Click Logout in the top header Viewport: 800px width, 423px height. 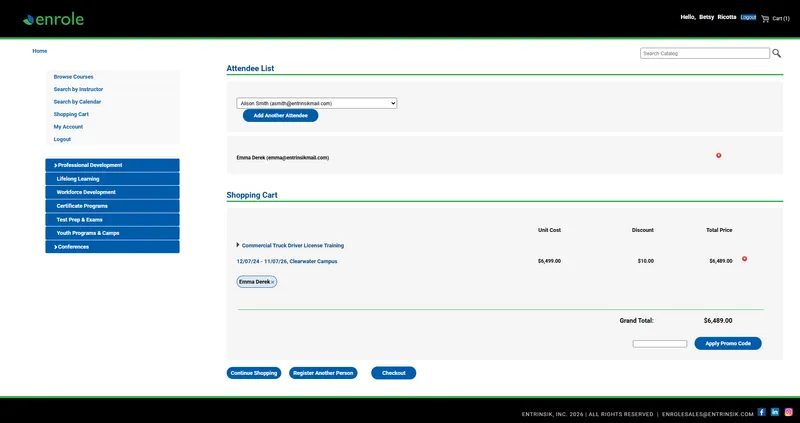[x=748, y=17]
